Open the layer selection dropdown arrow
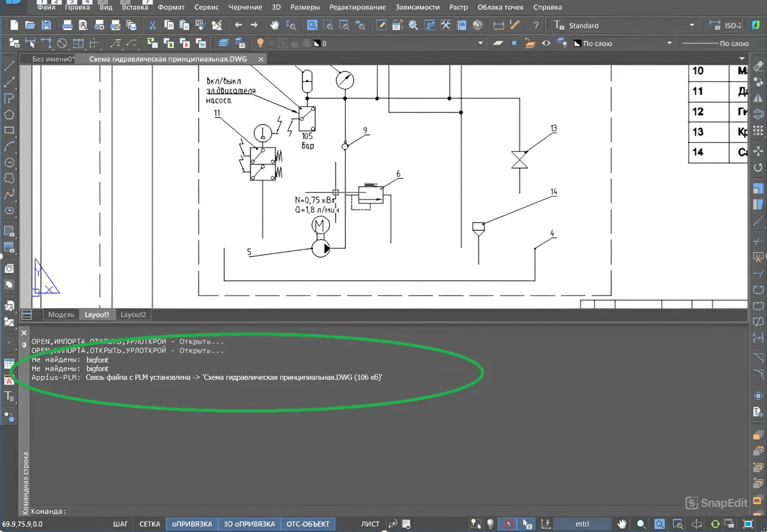The image size is (767, 532). 480,43
